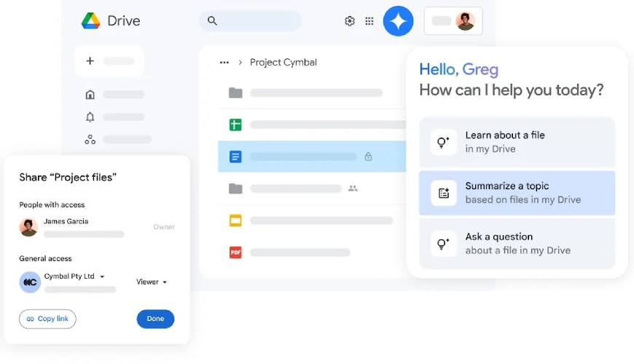Open the settings gear icon
634x364 pixels.
pos(350,21)
